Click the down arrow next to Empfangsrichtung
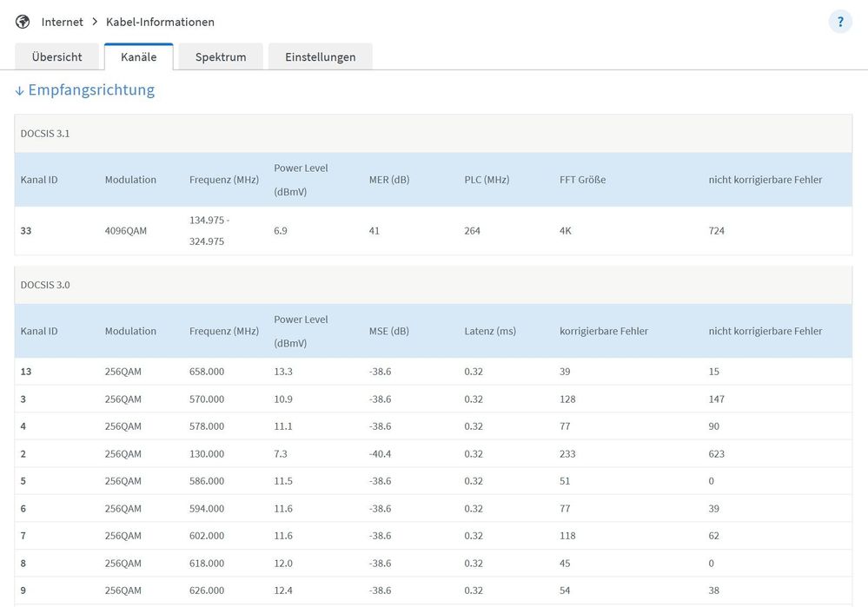 click(20, 89)
